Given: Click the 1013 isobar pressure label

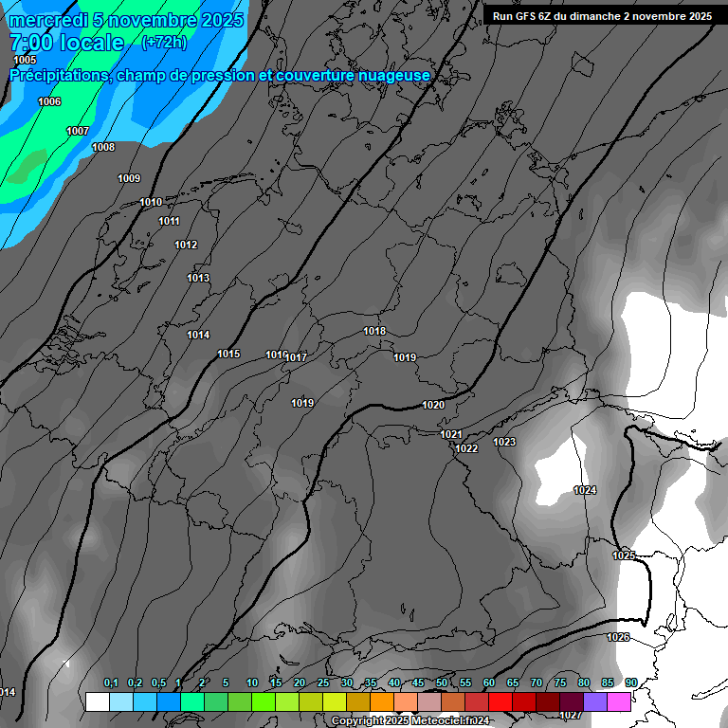Looking at the screenshot, I should click(x=198, y=278).
